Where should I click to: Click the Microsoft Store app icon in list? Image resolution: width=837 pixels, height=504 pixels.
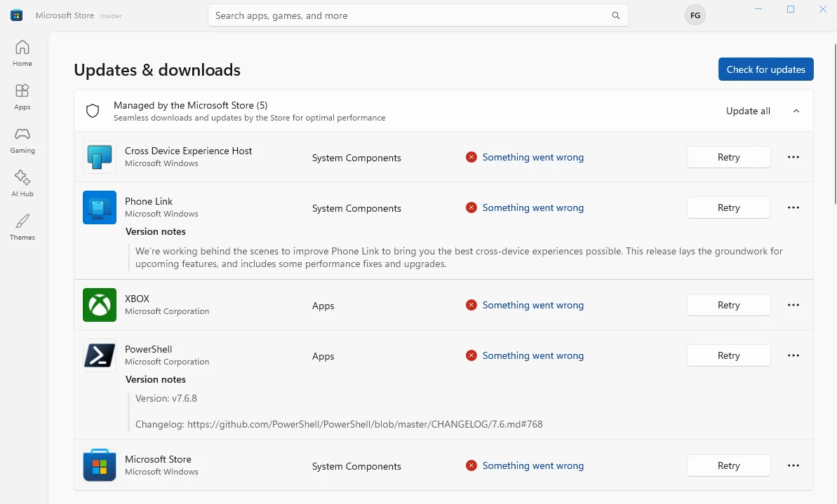pos(100,465)
